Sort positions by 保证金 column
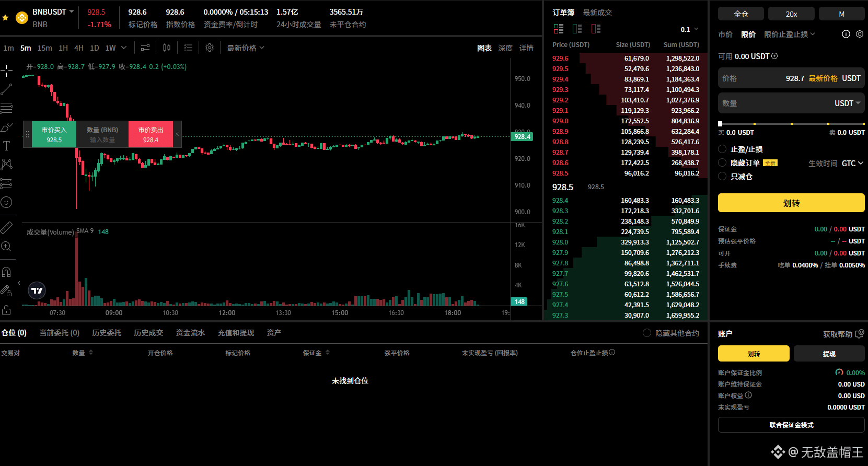Viewport: 868px width, 466px height. [328, 353]
